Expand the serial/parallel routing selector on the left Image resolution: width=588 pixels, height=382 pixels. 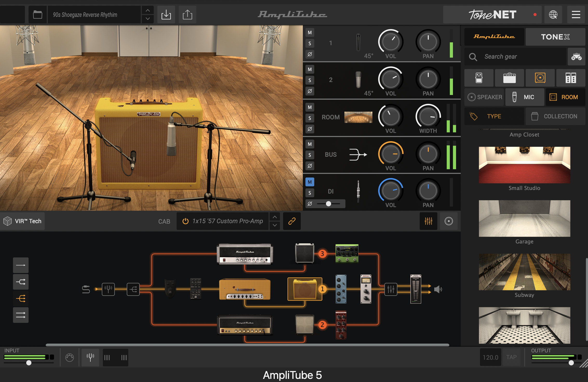[21, 298]
